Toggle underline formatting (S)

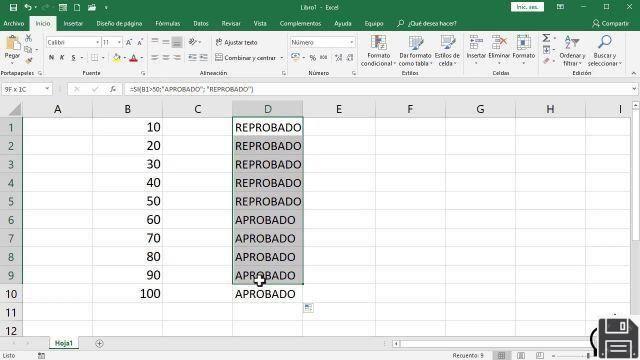coord(73,58)
